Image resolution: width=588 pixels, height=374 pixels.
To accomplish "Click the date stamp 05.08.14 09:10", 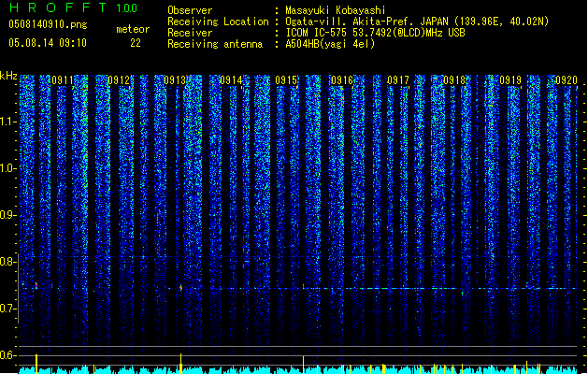I will [x=48, y=43].
